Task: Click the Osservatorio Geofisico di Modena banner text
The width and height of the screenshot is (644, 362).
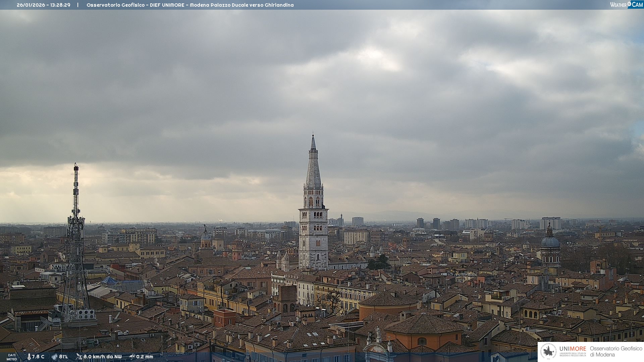Action: [x=616, y=352]
